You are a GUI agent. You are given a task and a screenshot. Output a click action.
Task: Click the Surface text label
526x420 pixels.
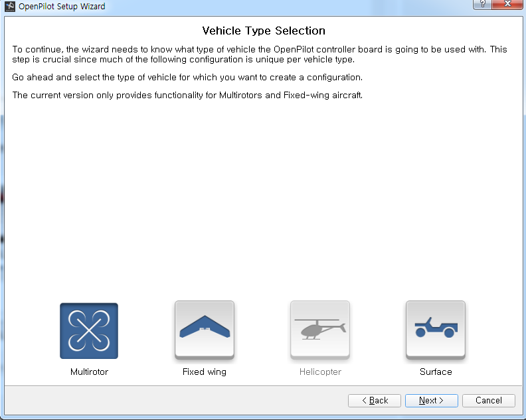[436, 372]
